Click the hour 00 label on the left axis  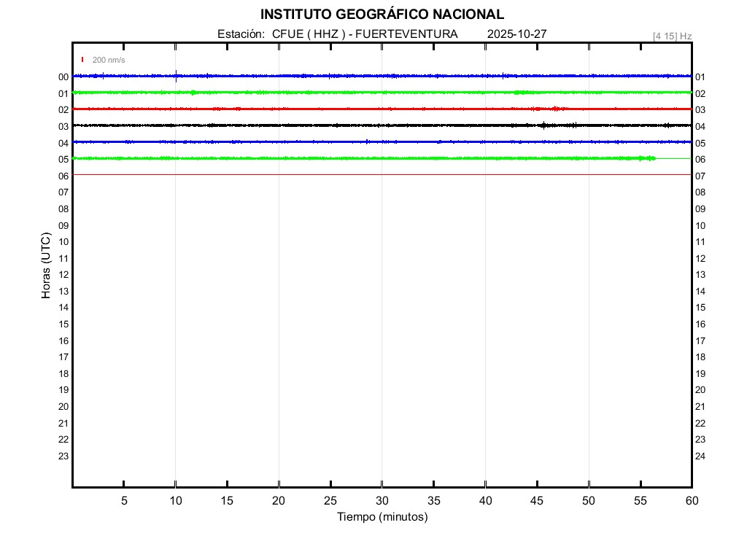[x=63, y=77]
